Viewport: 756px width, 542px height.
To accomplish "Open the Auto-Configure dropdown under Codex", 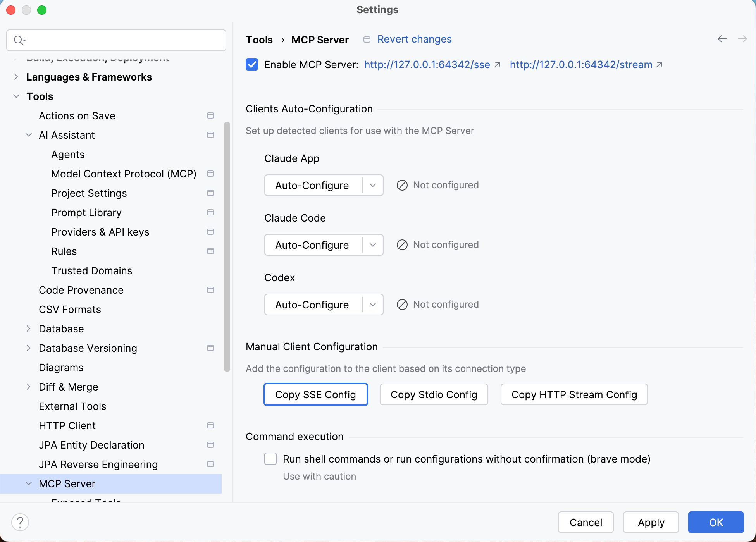I will (x=372, y=305).
